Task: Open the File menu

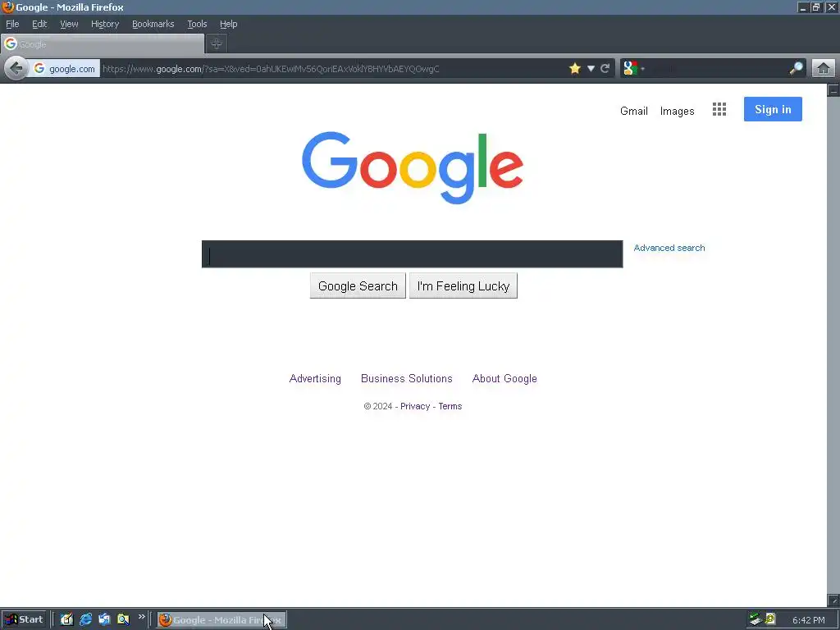Action: (x=12, y=24)
